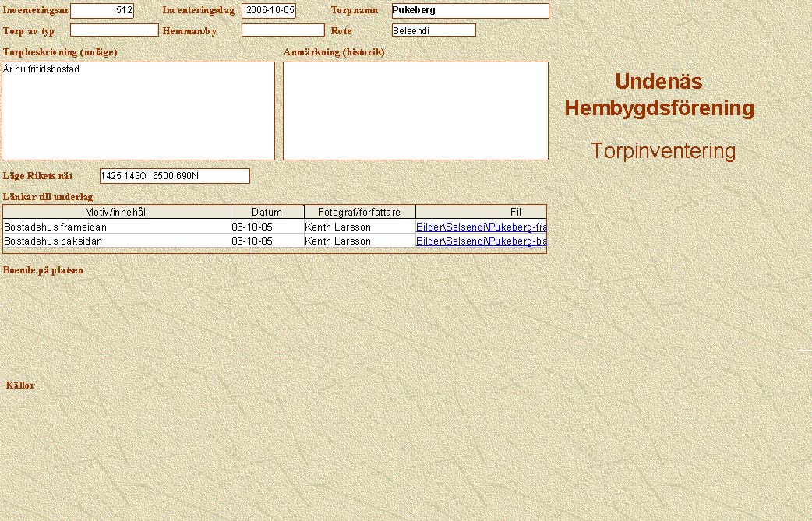The image size is (812, 521).
Task: Select the Inventeringsdag date field
Action: coord(269,11)
